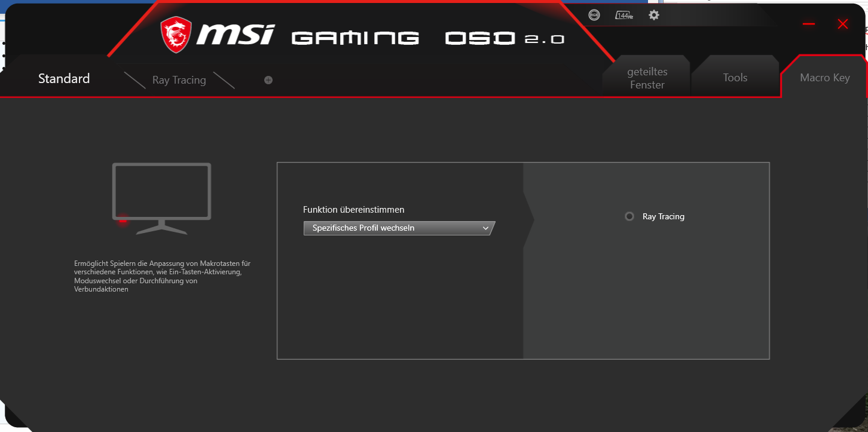Screen dimensions: 868x432
Task: Select the Ray Tracing radio option
Action: (629, 216)
